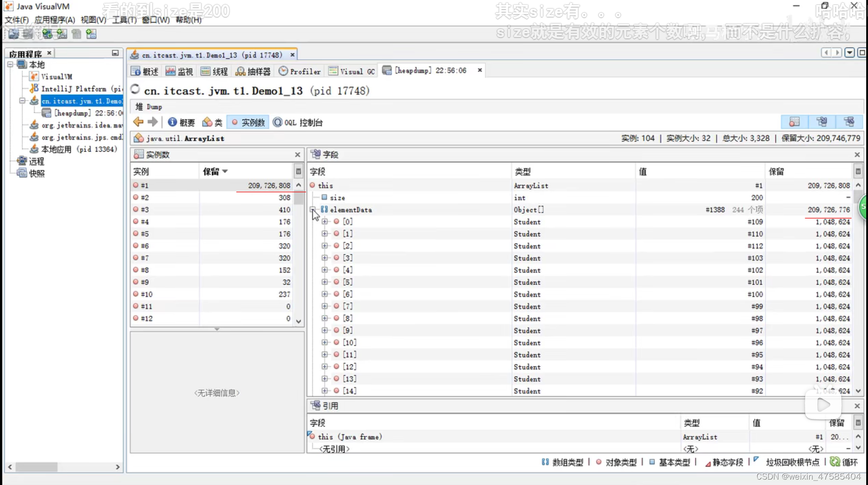Screen dimensions: 868x485
Task: Toggle the references panel button at top right
Action: (x=849, y=122)
